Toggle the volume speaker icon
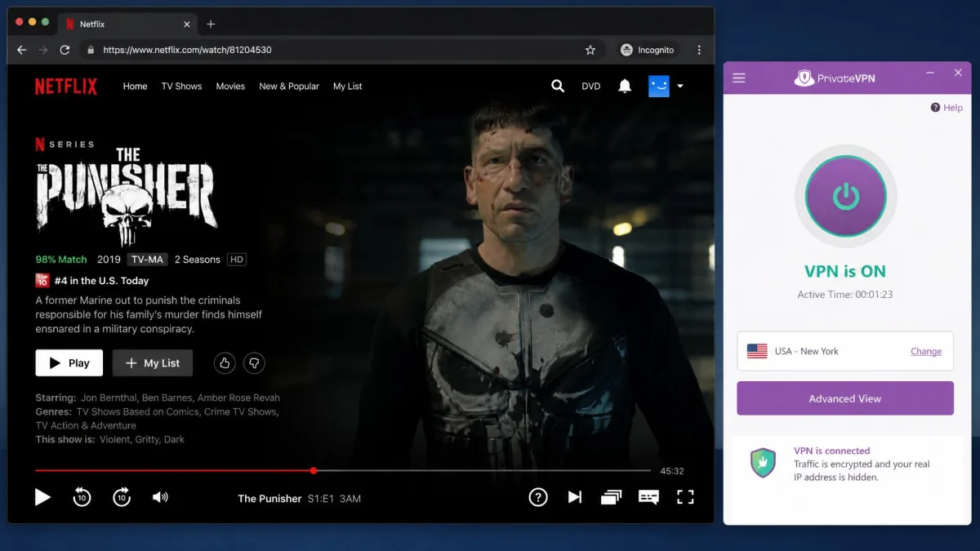Screen dimensions: 980x551 tap(161, 496)
